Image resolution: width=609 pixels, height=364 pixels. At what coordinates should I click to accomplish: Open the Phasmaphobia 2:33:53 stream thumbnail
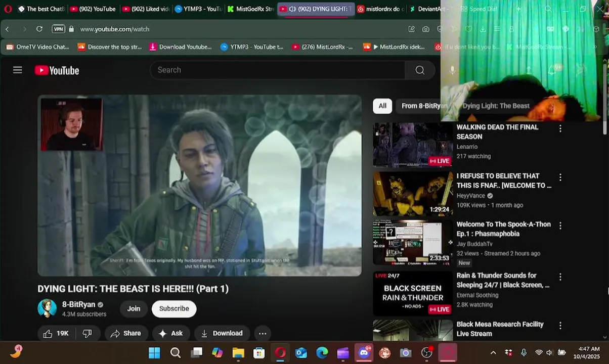click(x=413, y=243)
